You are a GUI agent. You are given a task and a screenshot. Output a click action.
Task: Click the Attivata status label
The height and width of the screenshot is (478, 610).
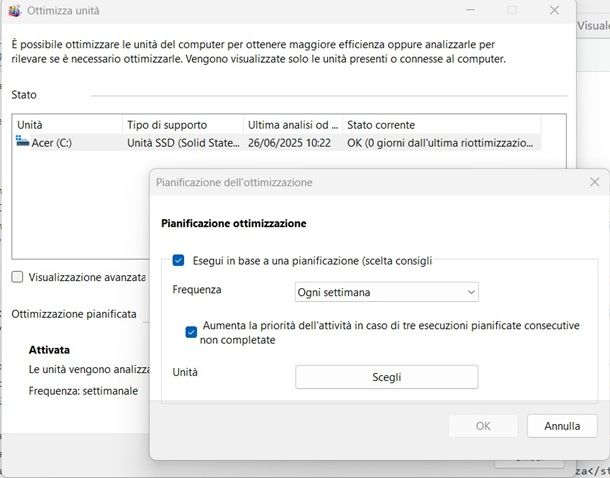tap(49, 350)
